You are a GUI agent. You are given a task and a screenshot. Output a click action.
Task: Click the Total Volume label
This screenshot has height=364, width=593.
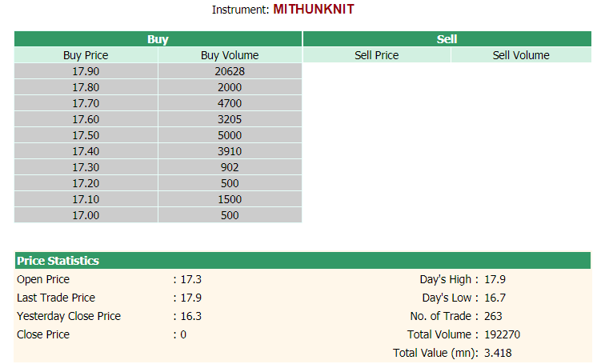coord(439,334)
